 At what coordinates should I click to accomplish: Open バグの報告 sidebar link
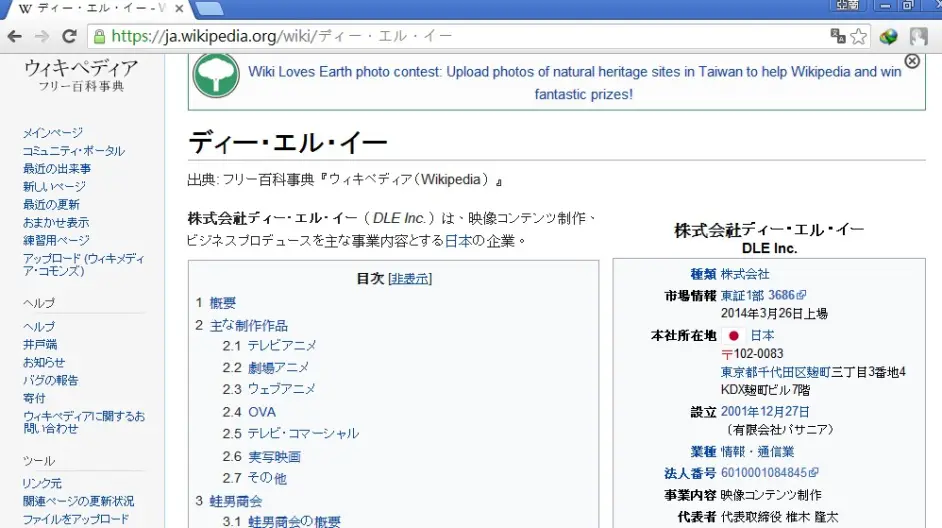coord(50,381)
